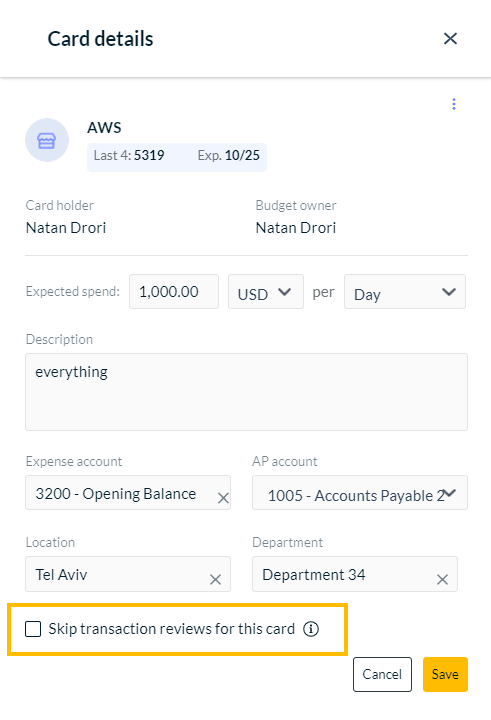491x720 pixels.
Task: Clear the Tel Aviv location value
Action: pos(215,579)
